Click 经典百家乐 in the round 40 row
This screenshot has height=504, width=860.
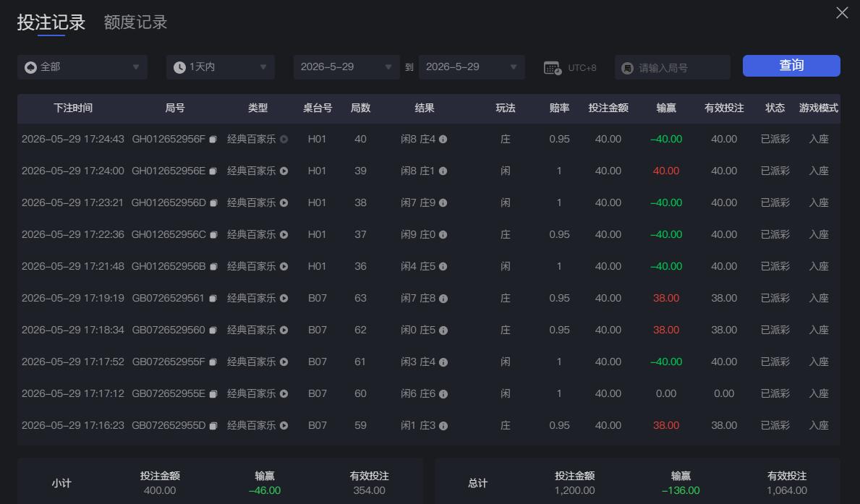pos(251,140)
